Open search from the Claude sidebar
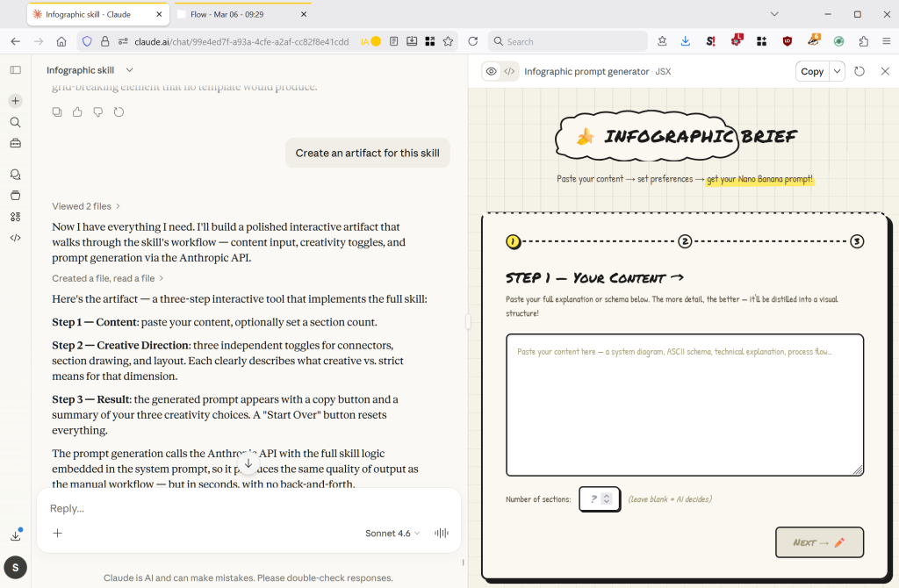The width and height of the screenshot is (899, 588). tap(14, 122)
